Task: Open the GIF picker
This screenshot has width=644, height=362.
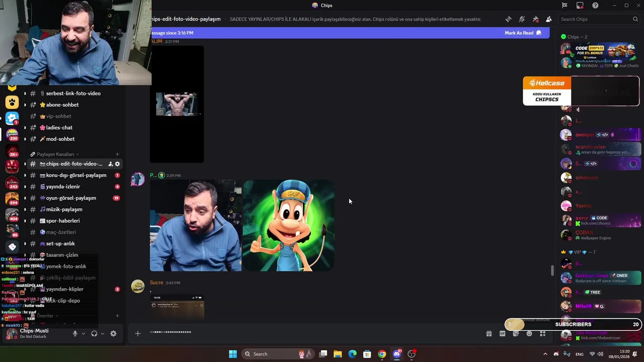Action: pos(502,333)
